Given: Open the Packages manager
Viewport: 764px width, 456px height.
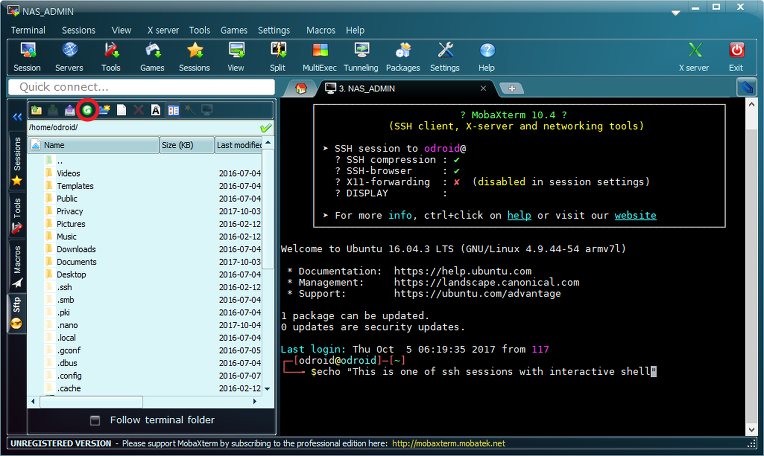Looking at the screenshot, I should [403, 57].
